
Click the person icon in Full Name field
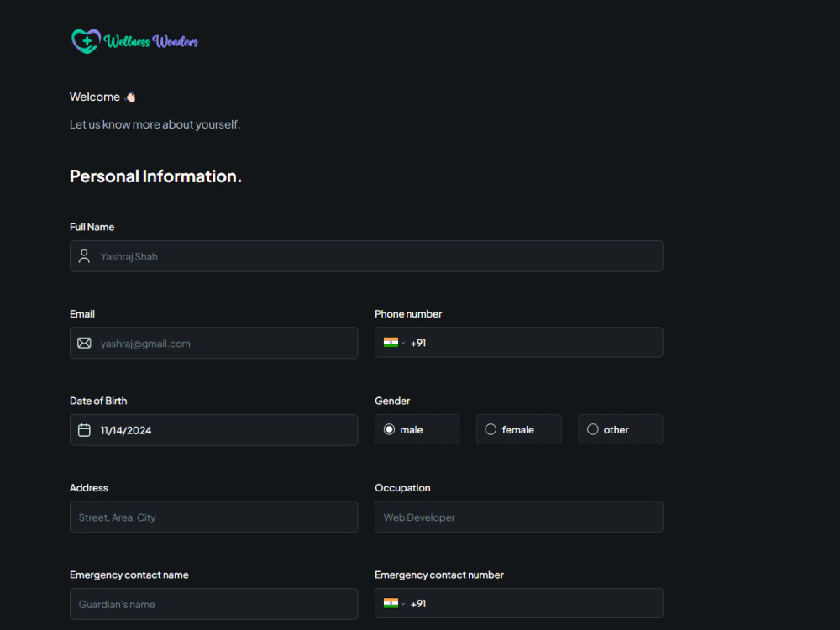pyautogui.click(x=84, y=256)
